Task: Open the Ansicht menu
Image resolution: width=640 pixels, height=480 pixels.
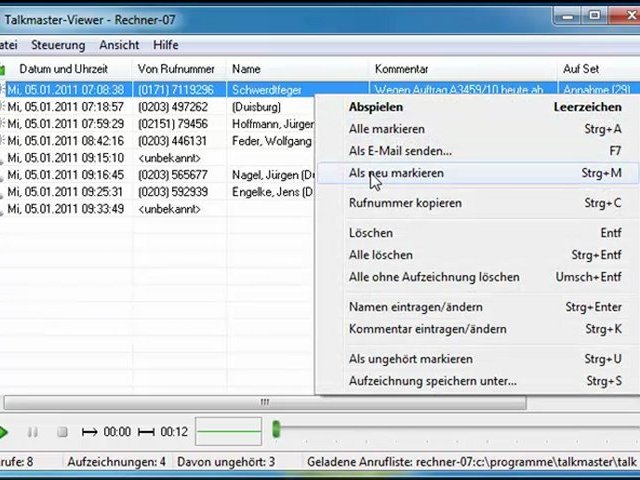Action: [119, 45]
